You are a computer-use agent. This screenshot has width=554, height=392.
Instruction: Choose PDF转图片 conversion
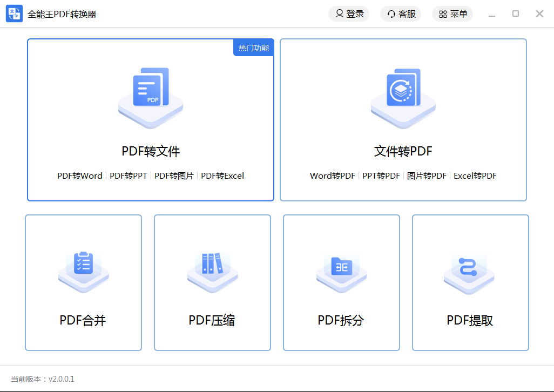173,175
